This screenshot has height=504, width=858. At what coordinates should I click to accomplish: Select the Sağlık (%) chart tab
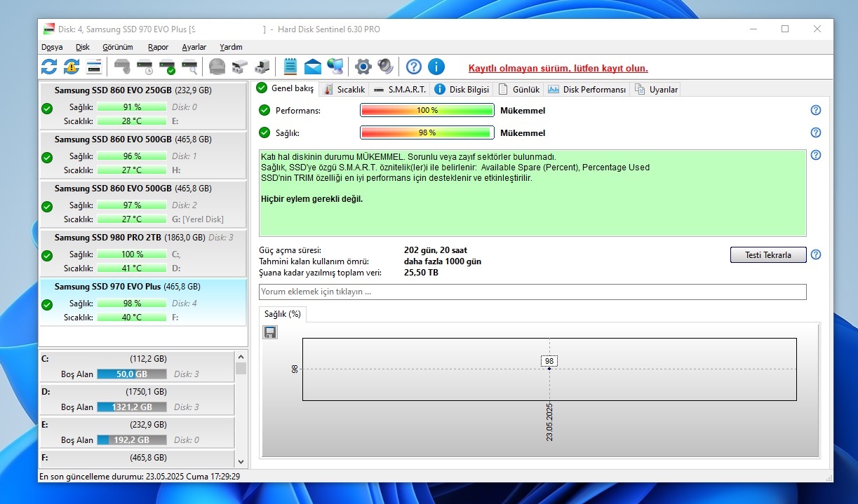(x=283, y=314)
